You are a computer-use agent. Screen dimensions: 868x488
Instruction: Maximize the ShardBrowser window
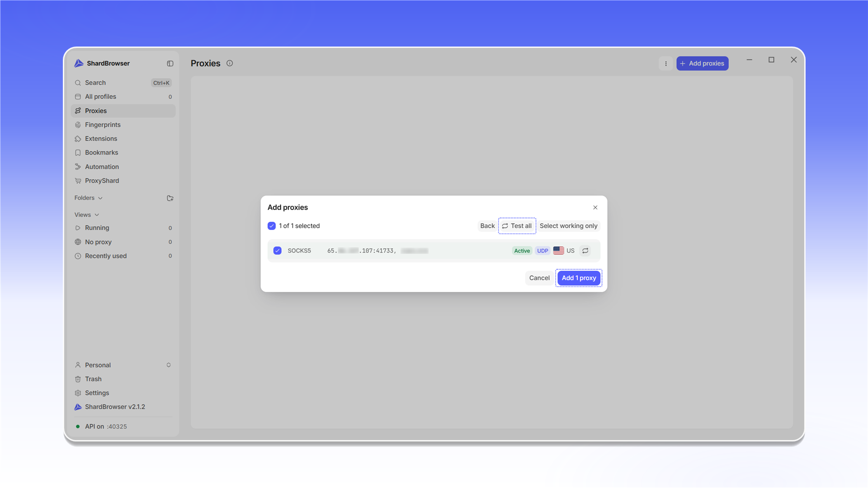[x=771, y=60]
